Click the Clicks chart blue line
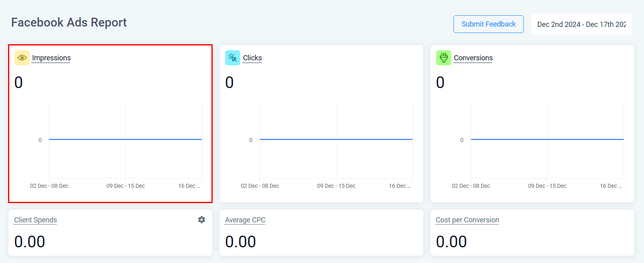Image resolution: width=644 pixels, height=263 pixels. pyautogui.click(x=336, y=140)
